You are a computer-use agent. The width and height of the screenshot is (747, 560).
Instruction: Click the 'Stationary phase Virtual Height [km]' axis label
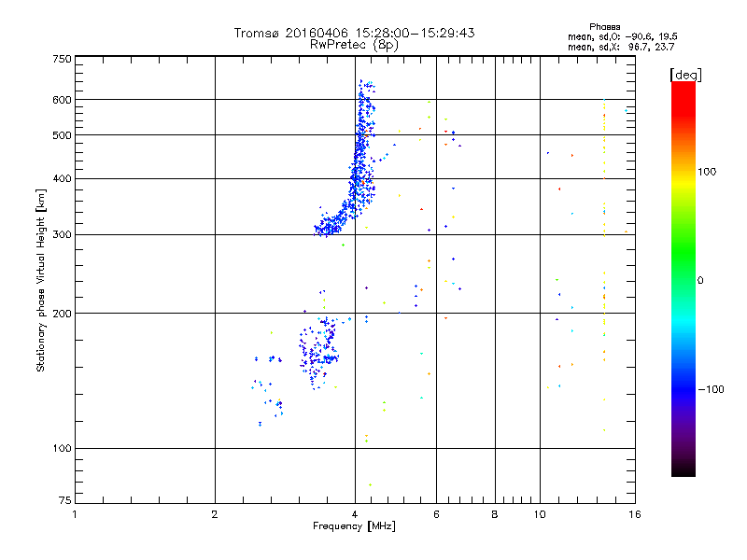[40, 281]
